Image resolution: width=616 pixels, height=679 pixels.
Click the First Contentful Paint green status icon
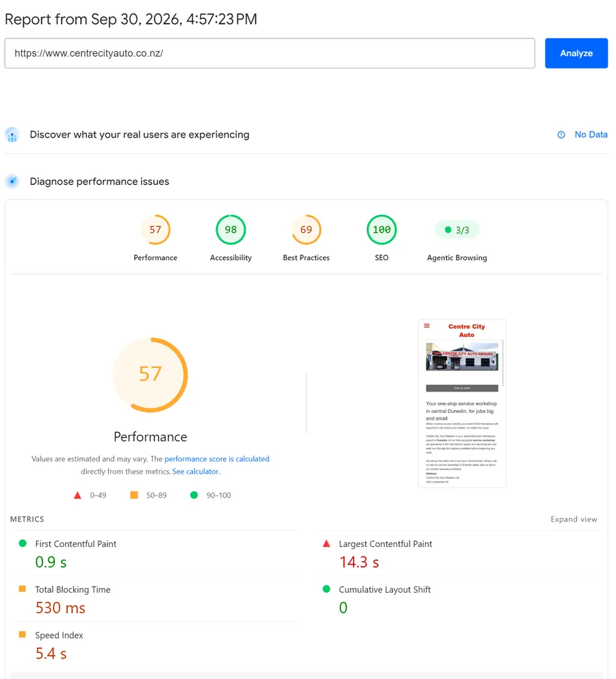[x=23, y=543]
